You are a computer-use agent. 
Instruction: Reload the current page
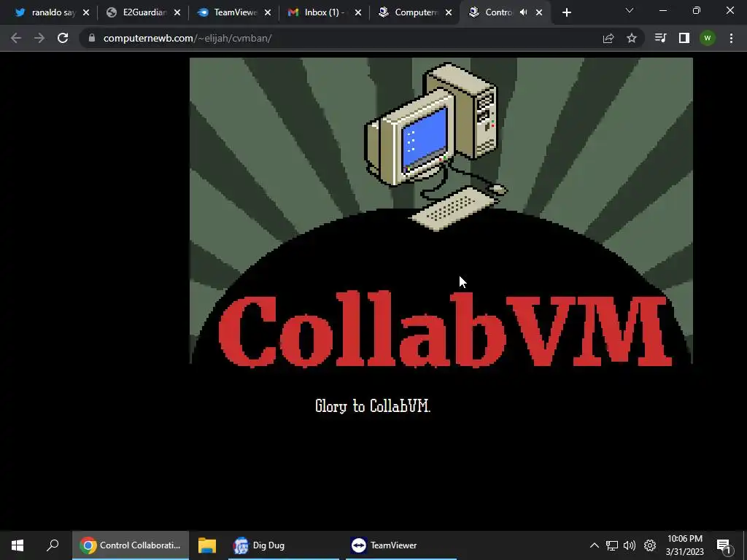click(63, 38)
